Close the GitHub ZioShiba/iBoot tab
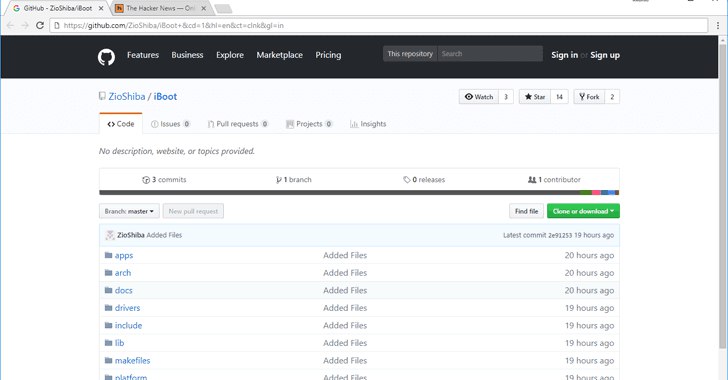 coord(101,8)
